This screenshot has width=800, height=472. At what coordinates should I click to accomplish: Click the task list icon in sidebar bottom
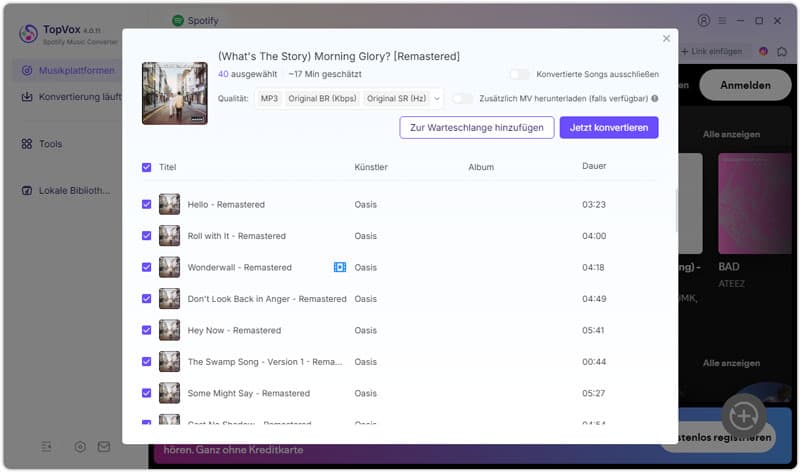click(x=46, y=447)
